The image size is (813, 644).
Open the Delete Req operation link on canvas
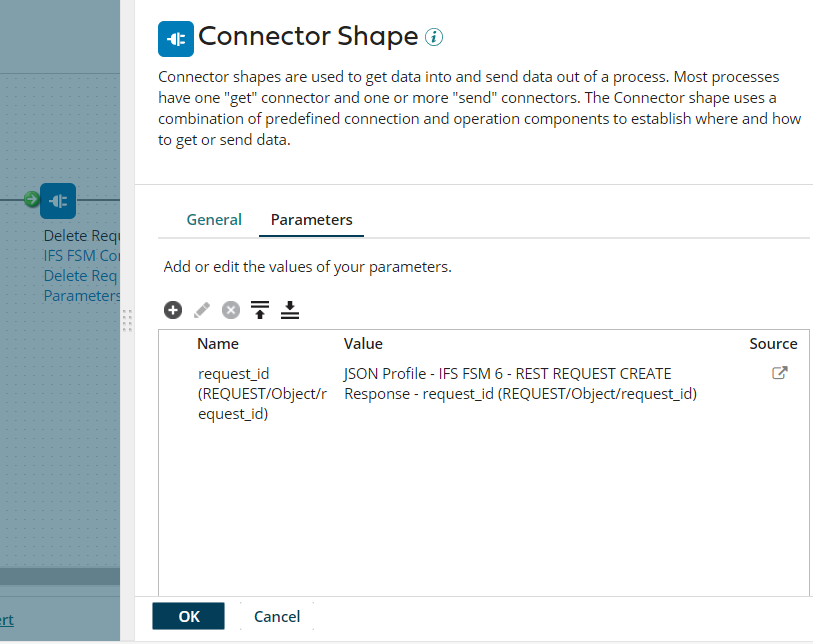[x=80, y=276]
